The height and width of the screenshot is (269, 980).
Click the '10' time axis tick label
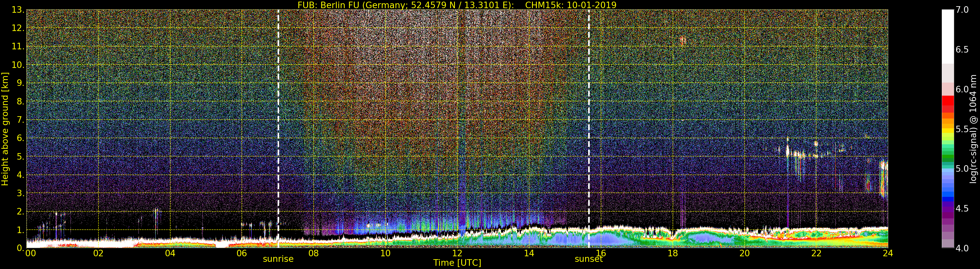tap(385, 253)
